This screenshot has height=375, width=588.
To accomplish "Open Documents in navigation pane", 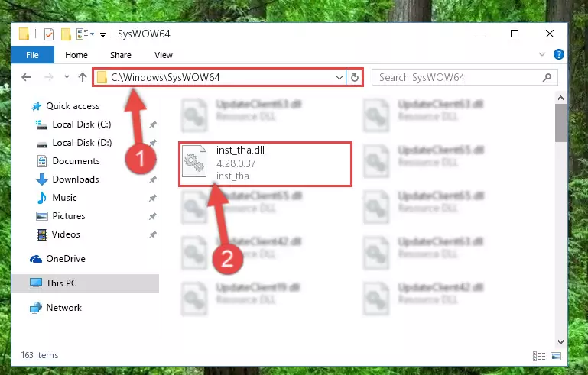I will [76, 161].
